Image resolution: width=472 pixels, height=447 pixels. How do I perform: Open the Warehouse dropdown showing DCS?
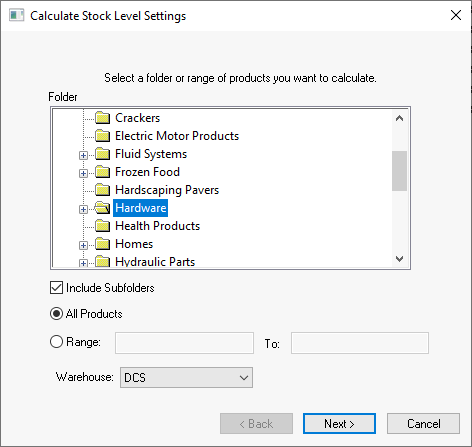click(186, 378)
